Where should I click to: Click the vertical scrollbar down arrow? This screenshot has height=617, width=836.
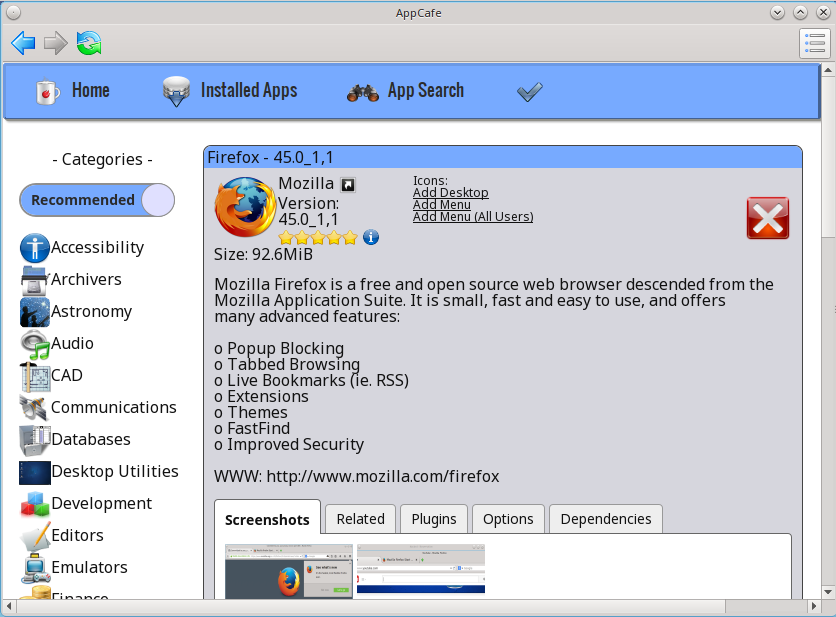(x=828, y=592)
